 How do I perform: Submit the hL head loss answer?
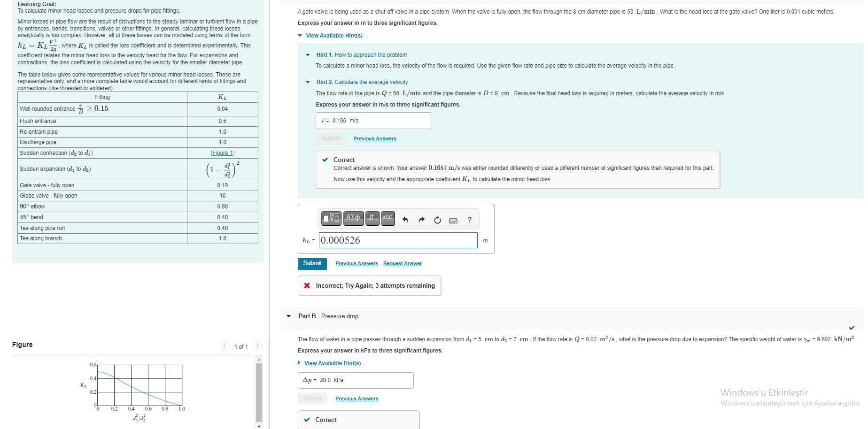coord(312,263)
